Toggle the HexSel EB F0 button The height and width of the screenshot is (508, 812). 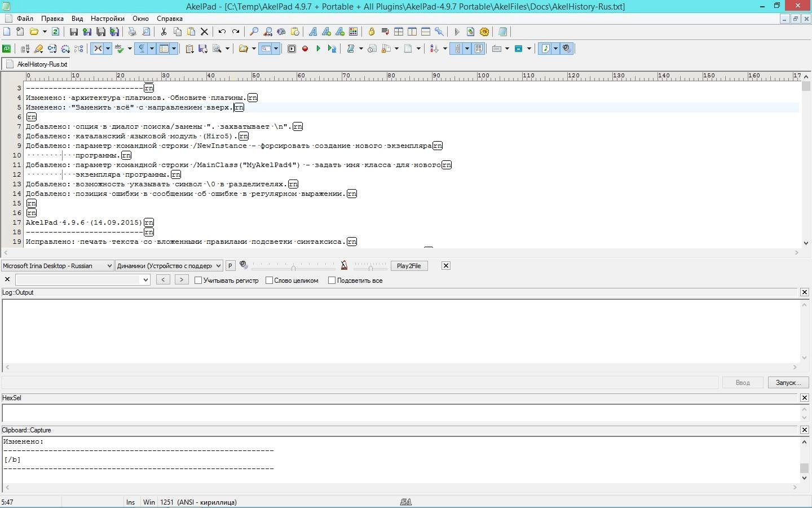[x=479, y=49]
